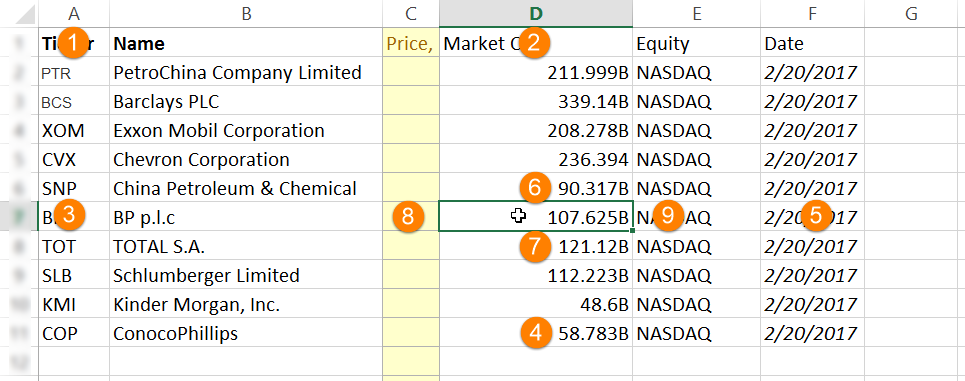Click the 'ConocoPhillips' cell
Screen dimensions: 965x381
pyautogui.click(x=246, y=333)
